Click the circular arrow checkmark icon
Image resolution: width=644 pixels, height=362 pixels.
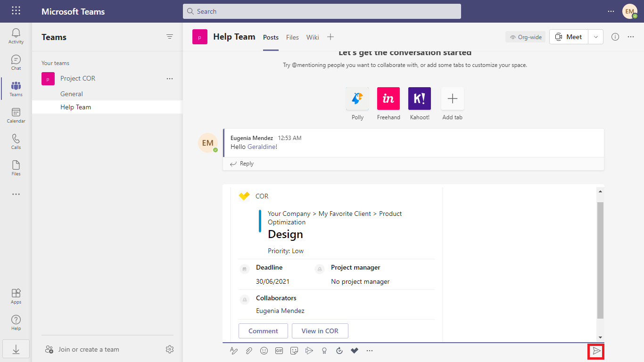339,351
